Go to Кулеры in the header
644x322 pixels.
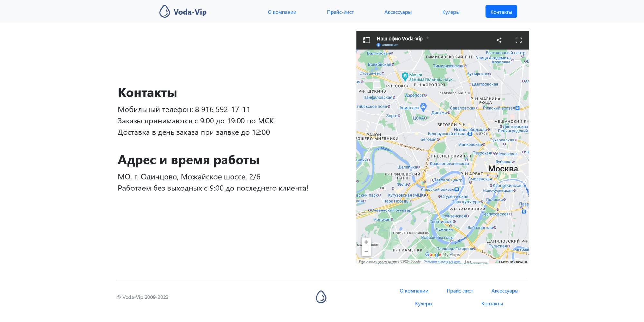[451, 12]
